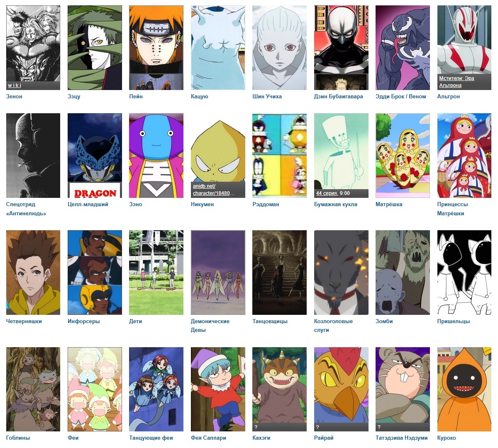Open the Целл-младший thumbnail
The width and height of the screenshot is (498, 448).
[95, 156]
